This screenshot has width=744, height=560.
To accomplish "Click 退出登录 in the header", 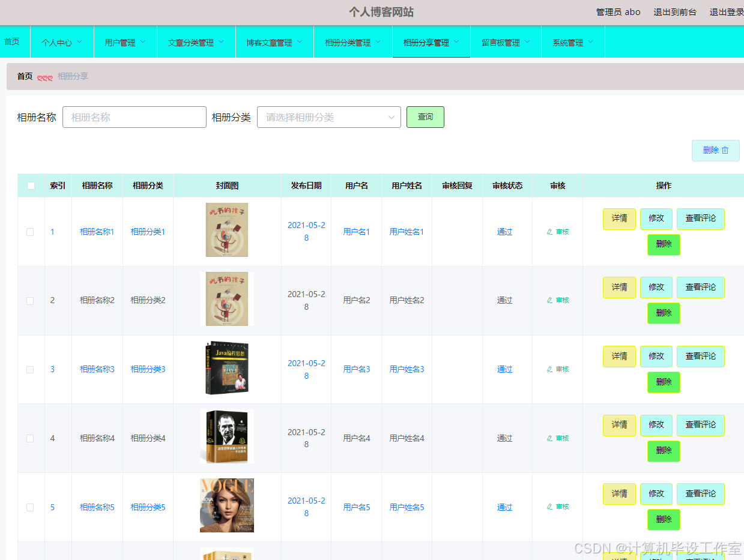I will point(727,12).
